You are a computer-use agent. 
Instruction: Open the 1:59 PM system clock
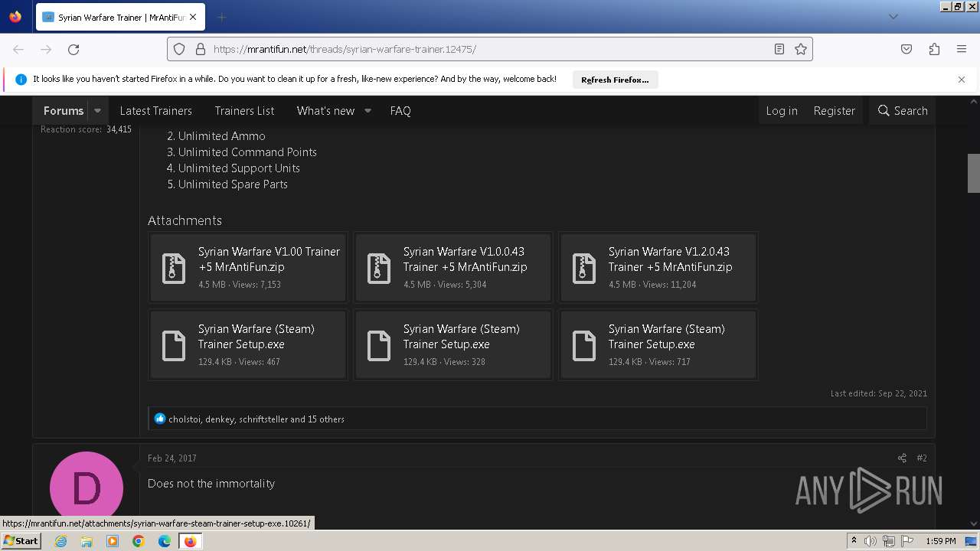[941, 541]
